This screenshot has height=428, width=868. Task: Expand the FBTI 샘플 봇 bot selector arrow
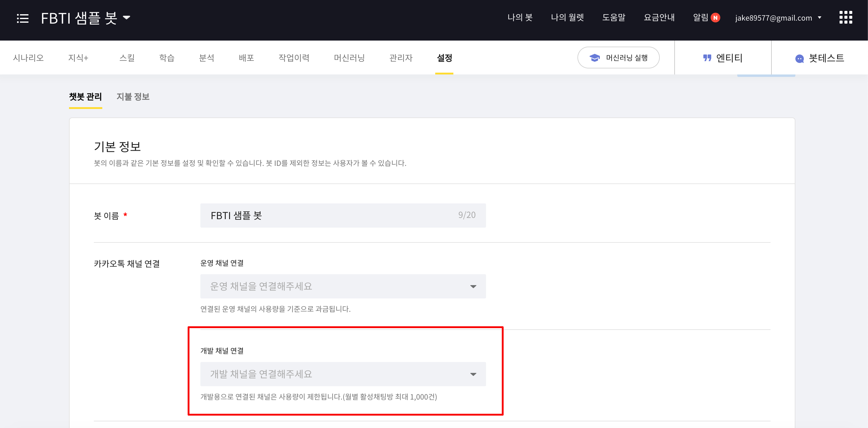[127, 18]
